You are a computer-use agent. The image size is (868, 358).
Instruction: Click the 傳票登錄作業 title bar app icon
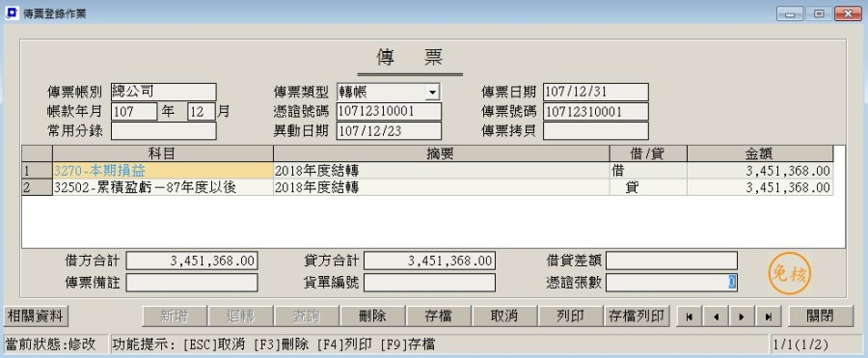pyautogui.click(x=11, y=14)
